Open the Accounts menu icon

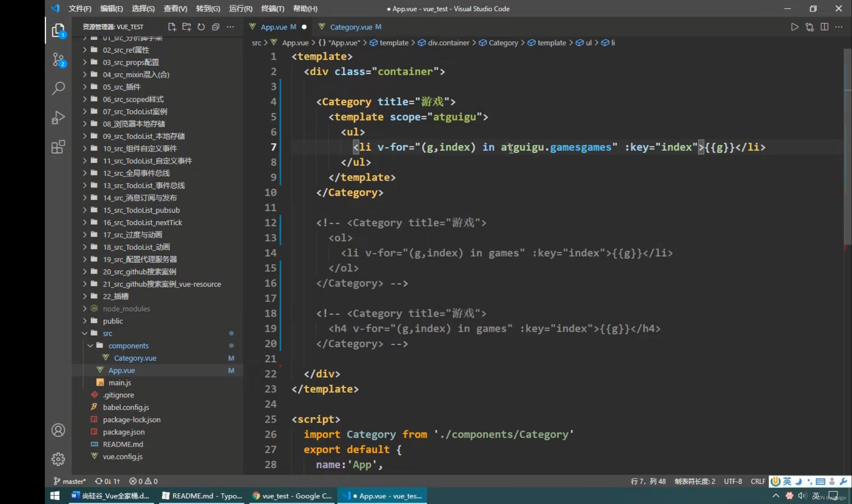pos(58,430)
